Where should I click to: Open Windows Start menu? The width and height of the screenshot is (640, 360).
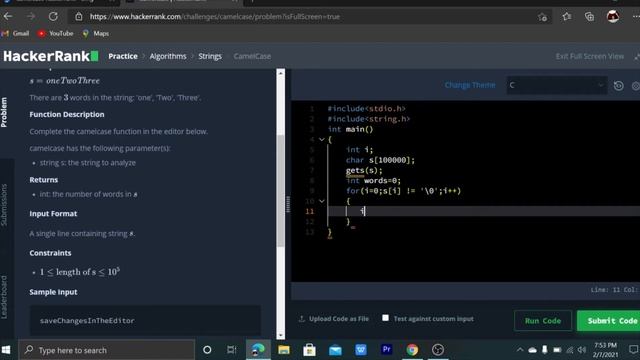click(x=6, y=350)
